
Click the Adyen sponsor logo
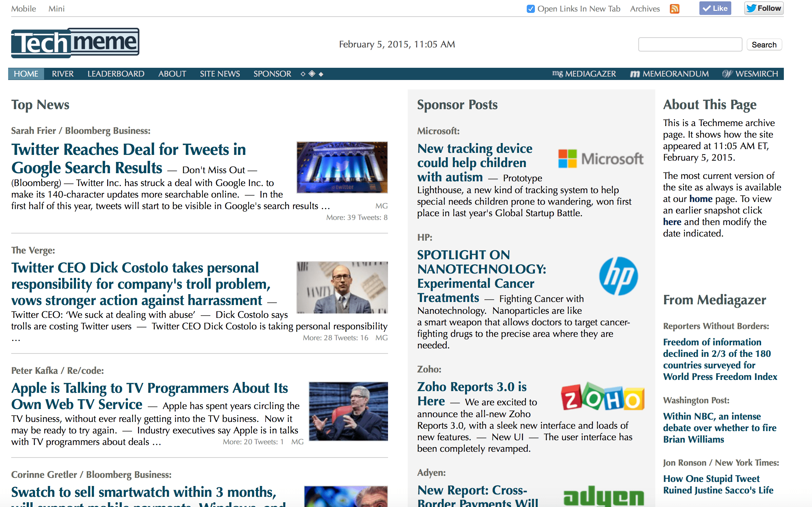[x=603, y=496]
